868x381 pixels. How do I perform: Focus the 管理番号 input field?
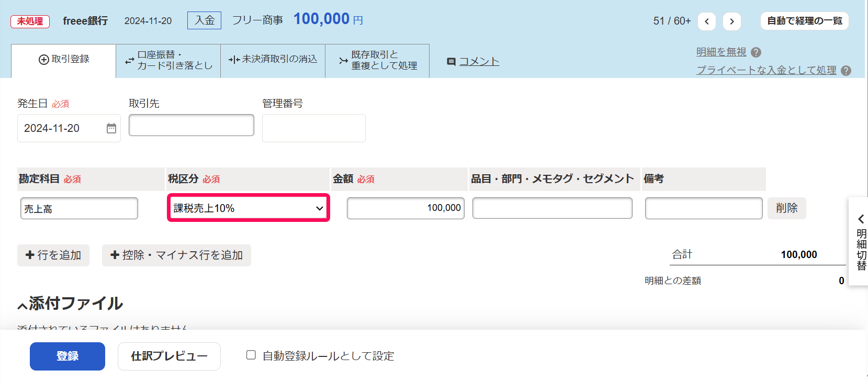tap(314, 128)
